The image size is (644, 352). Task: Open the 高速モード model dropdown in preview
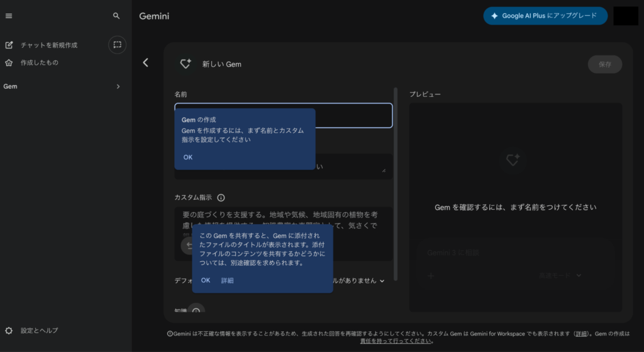[x=560, y=276]
